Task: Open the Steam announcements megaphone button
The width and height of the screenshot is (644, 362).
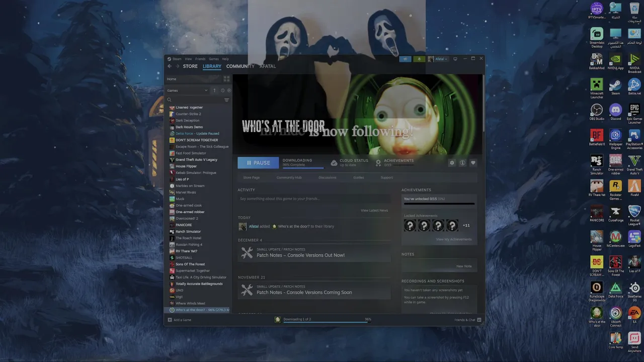Action: (x=405, y=59)
